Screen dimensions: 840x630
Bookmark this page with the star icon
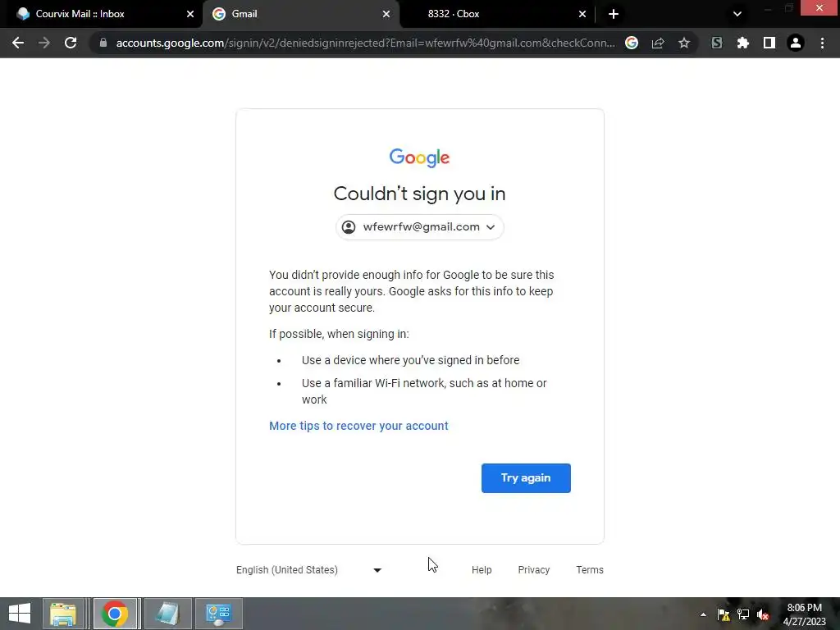684,43
